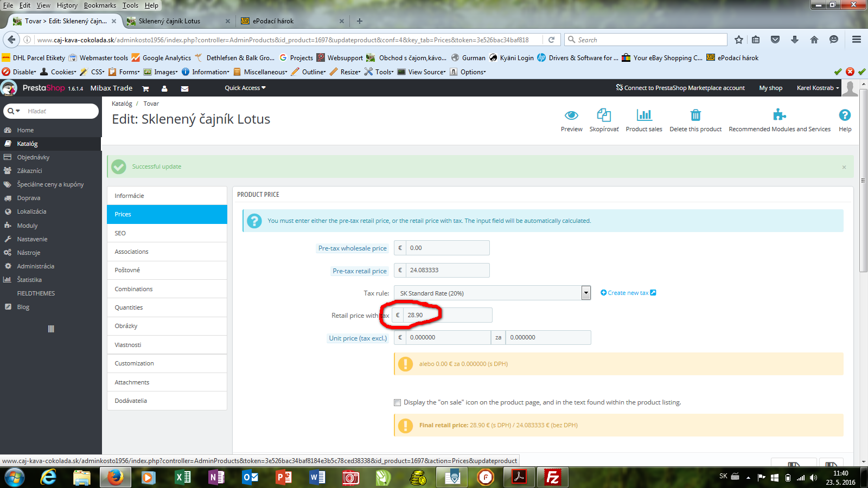Click the shopping cart icon in header
868x488 pixels.
tap(145, 88)
